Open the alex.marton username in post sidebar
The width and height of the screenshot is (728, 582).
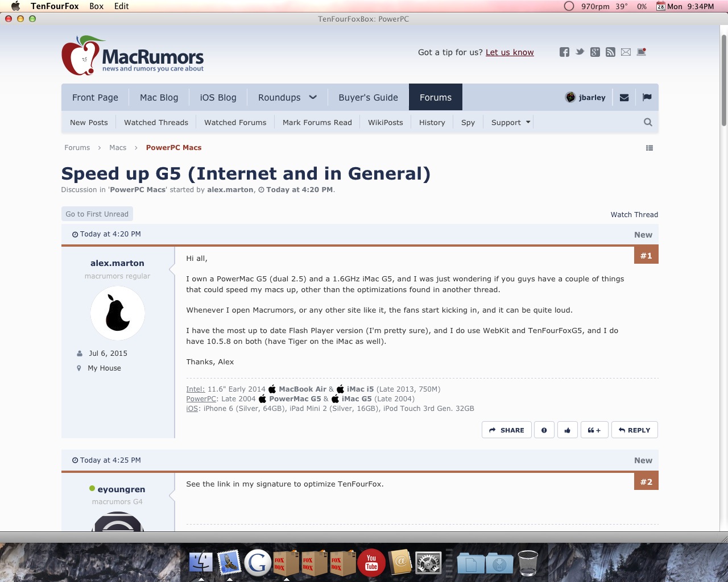(x=117, y=263)
